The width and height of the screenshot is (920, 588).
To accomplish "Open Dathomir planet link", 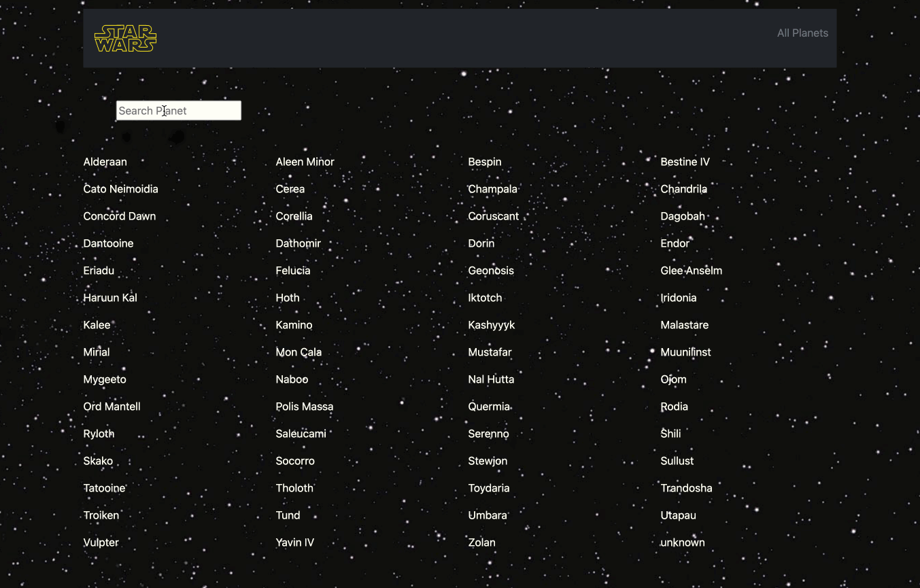I will (298, 243).
